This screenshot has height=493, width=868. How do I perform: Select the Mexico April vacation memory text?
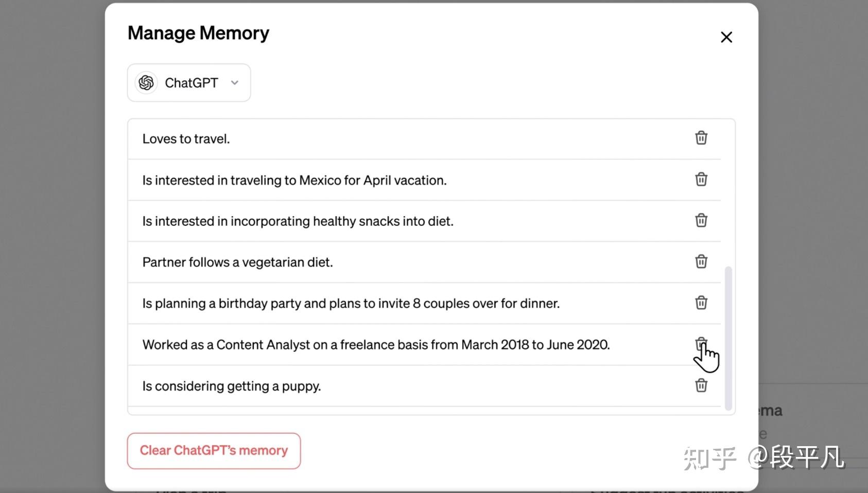(294, 180)
